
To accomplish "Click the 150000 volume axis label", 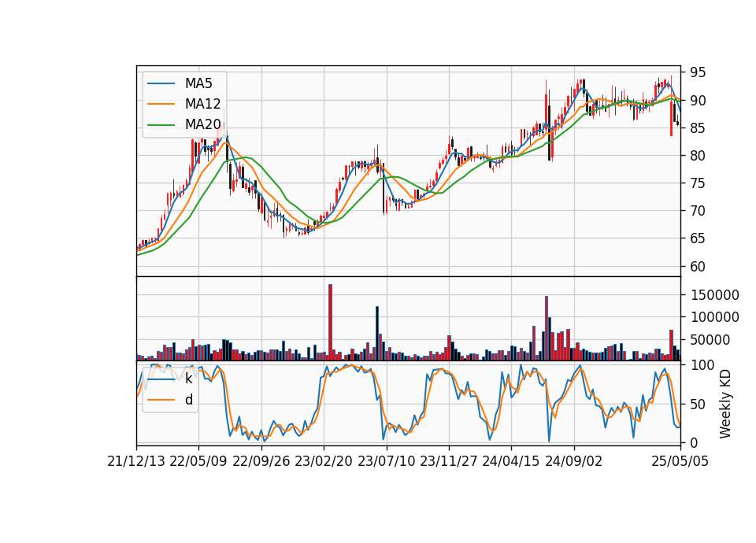I will [x=714, y=295].
